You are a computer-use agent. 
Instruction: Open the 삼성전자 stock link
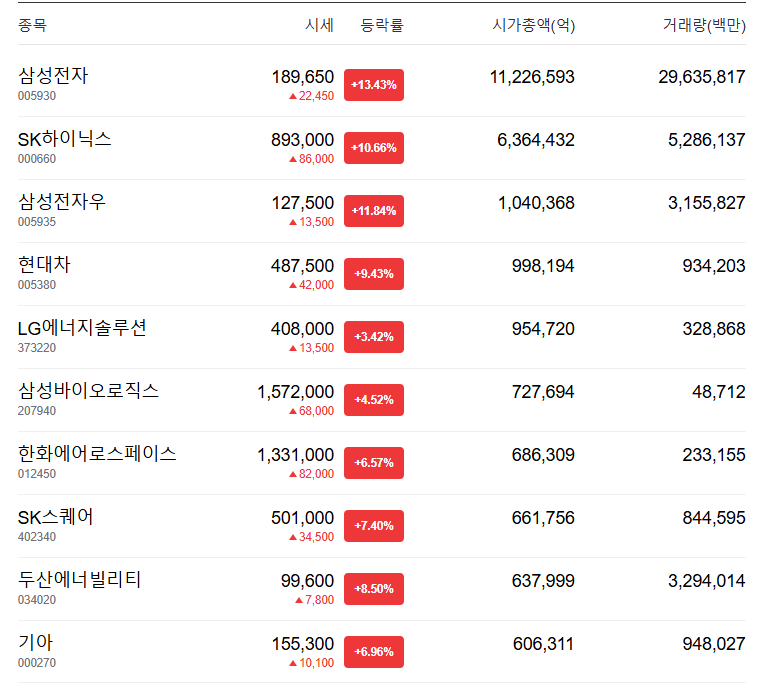(53, 75)
